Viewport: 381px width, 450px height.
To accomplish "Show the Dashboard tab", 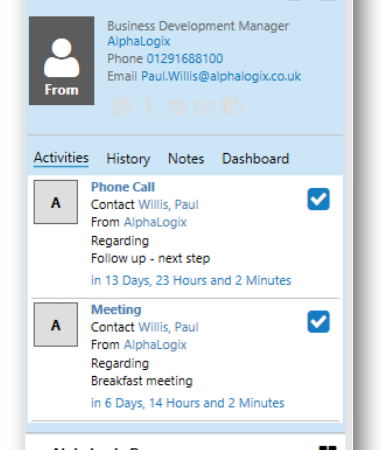I will click(255, 159).
